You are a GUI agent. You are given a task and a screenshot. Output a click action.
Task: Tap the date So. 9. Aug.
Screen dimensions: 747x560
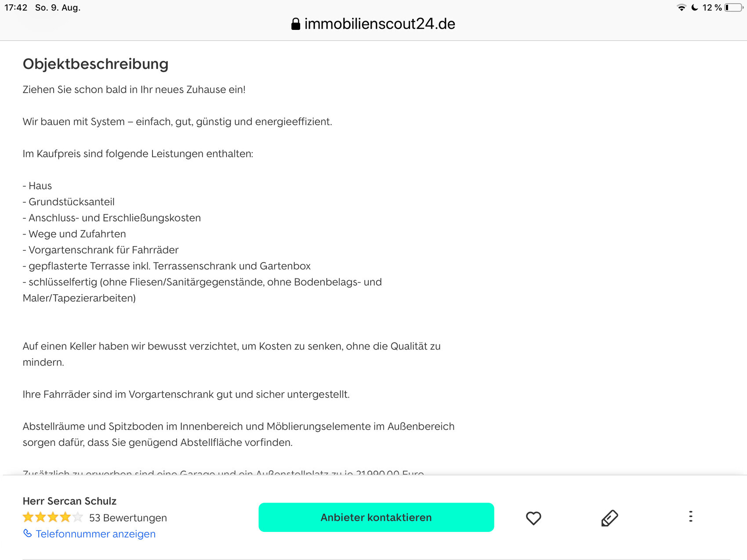[x=58, y=7]
